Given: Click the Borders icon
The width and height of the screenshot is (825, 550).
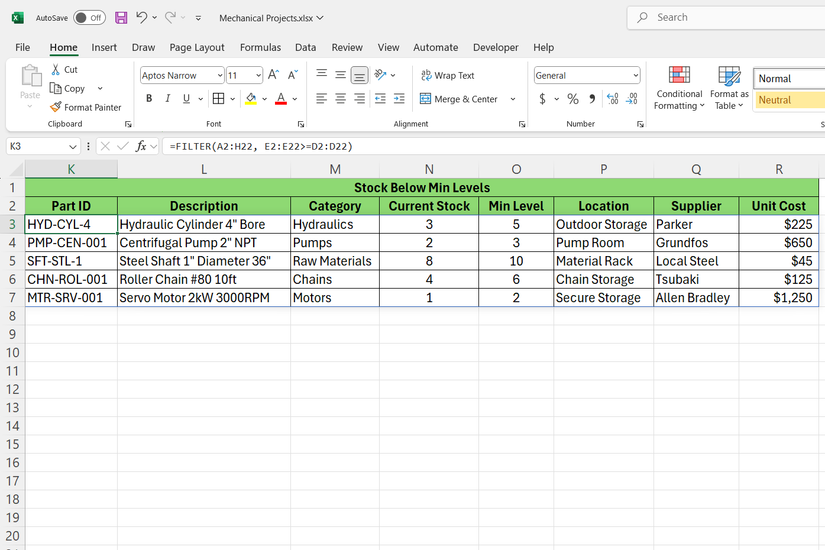Looking at the screenshot, I should [x=218, y=98].
